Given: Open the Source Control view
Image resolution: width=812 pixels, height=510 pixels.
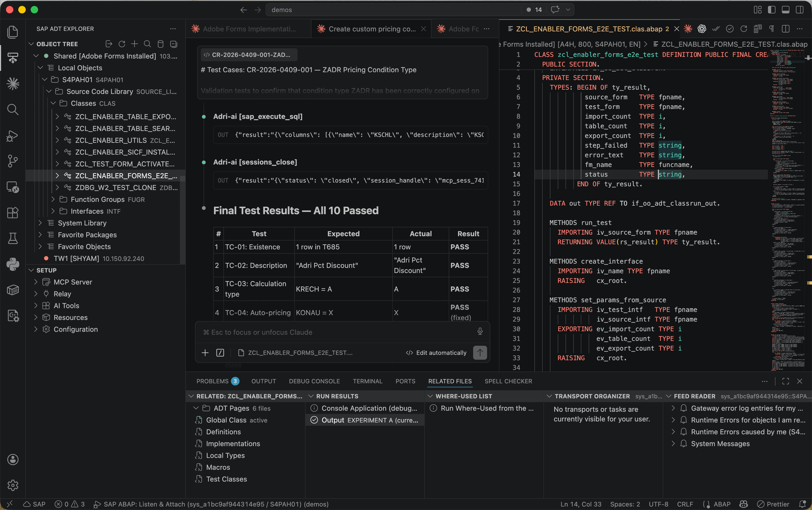Looking at the screenshot, I should click(12, 161).
